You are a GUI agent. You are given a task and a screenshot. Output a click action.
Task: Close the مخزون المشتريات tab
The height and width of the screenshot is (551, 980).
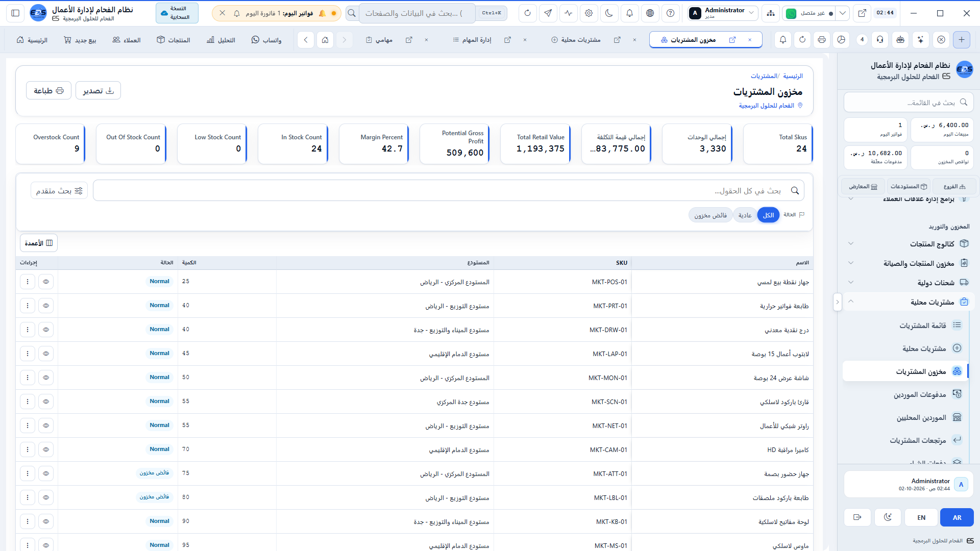[x=749, y=40]
